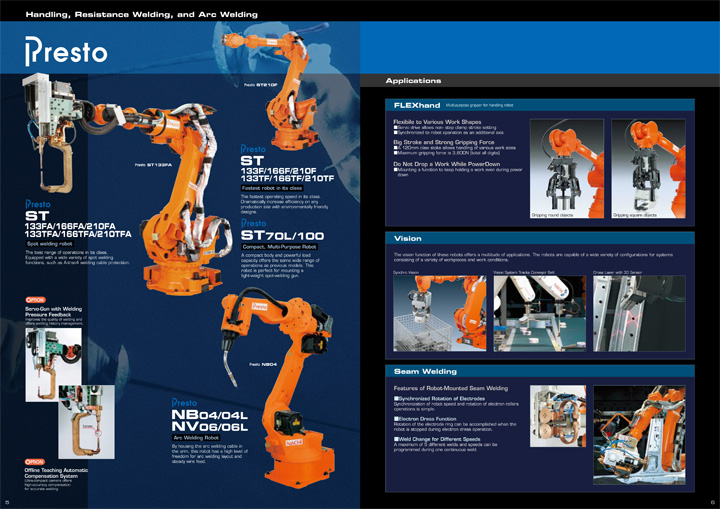Click the large Presto logo at top
The width and height of the screenshot is (720, 509).
tap(66, 51)
